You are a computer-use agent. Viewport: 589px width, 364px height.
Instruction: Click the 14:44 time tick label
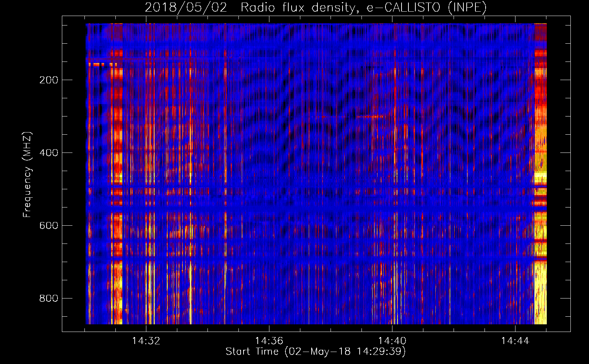(515, 341)
